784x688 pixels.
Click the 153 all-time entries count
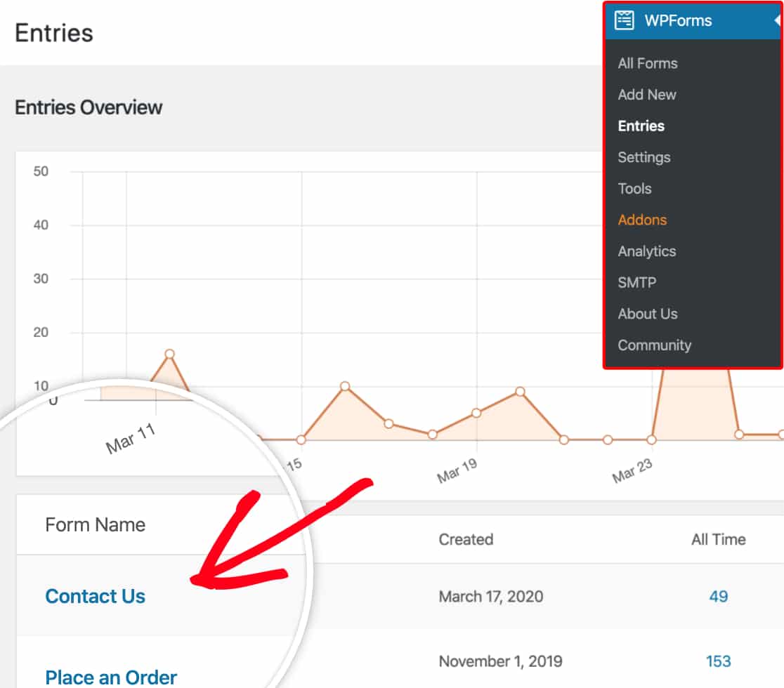(718, 661)
